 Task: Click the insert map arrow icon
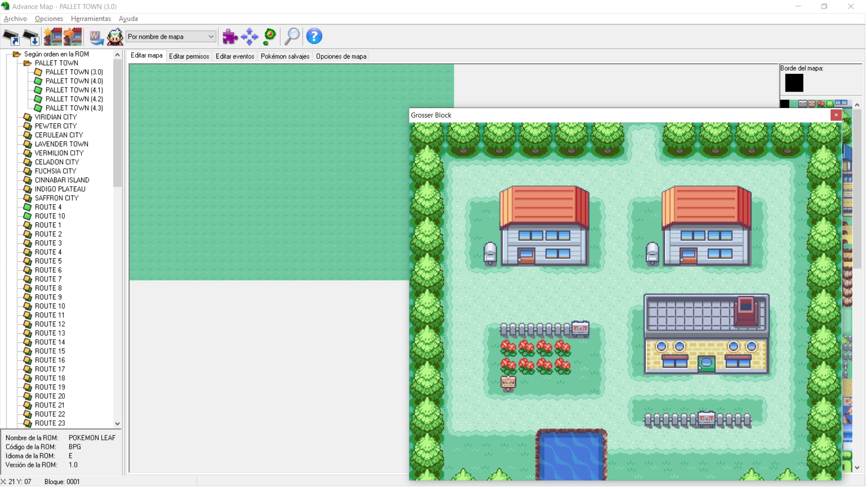point(73,37)
